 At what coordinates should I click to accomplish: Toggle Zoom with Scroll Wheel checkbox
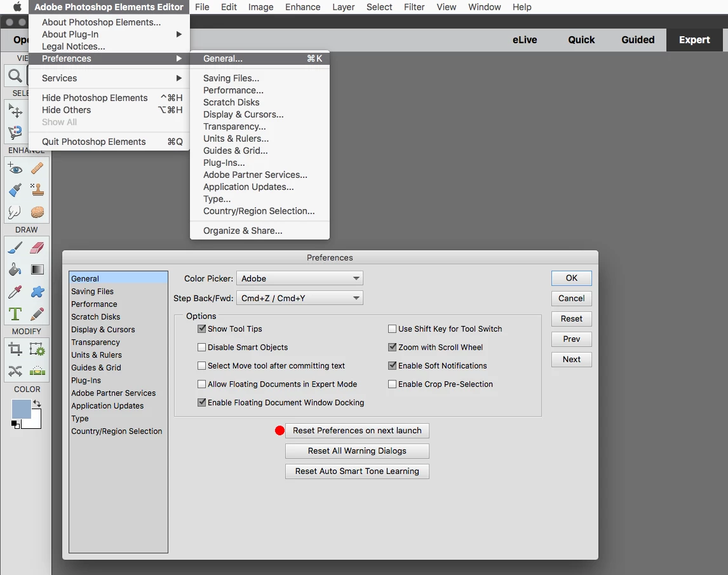tap(393, 347)
